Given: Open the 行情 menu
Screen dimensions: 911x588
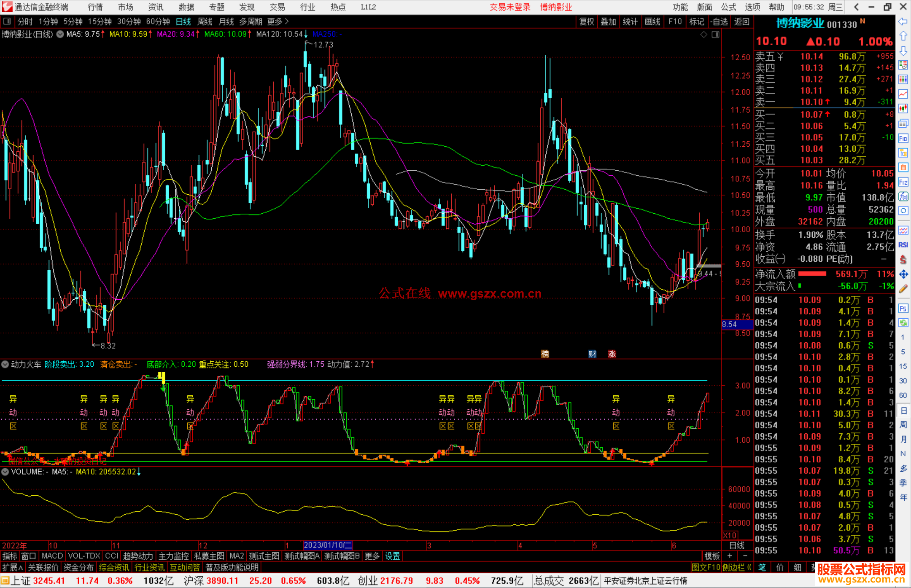Looking at the screenshot, I should pyautogui.click(x=95, y=7).
